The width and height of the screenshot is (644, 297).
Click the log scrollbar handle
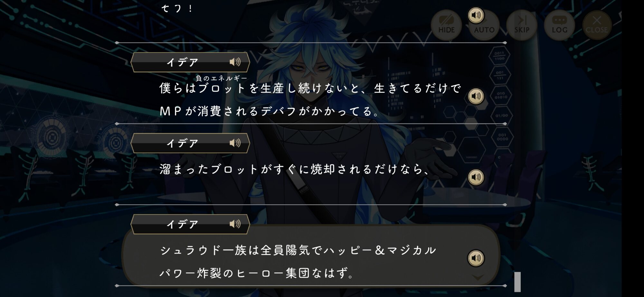click(x=517, y=282)
